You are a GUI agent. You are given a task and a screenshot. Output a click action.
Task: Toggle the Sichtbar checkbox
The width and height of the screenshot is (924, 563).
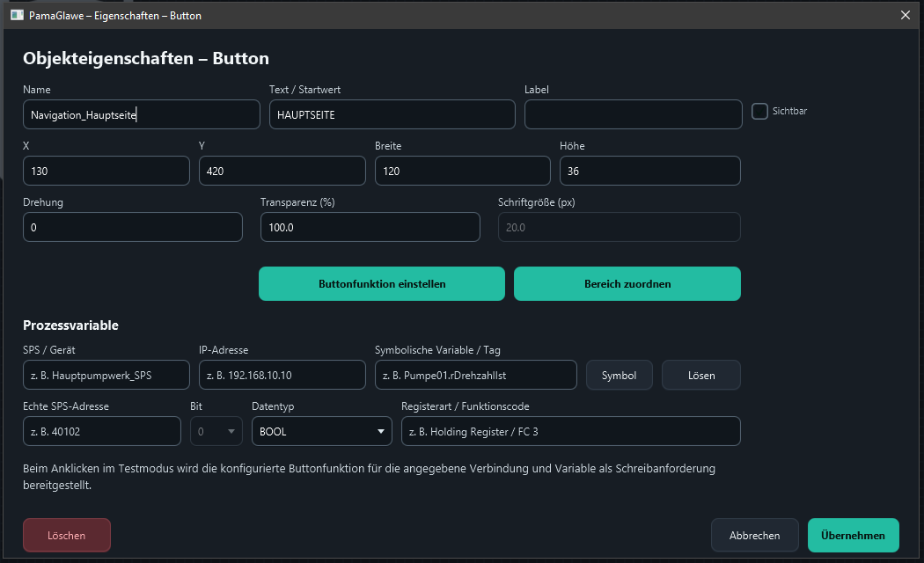pos(759,112)
